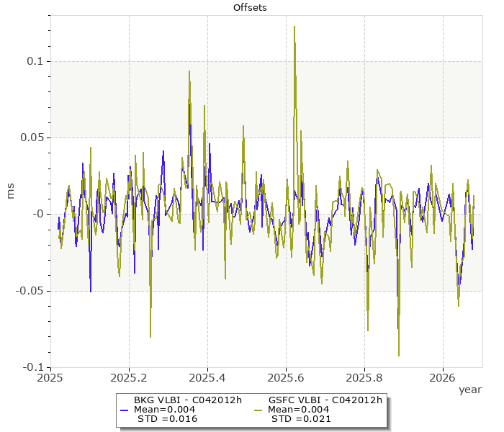Click the olive GSFC VLBI legend line swatch
This screenshot has width=504, height=432.
coord(258,410)
